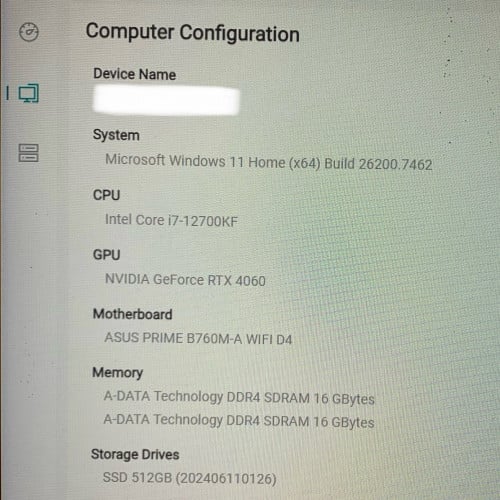Select the NVIDIA GeForce RTX 4060 entry

click(185, 280)
